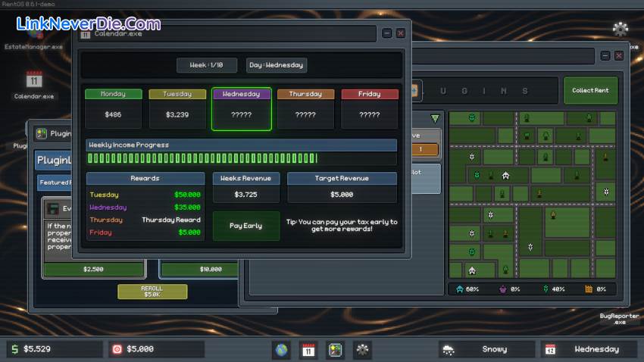Buy the plugin priced $2.500
The height and width of the screenshot is (362, 644).
94,269
